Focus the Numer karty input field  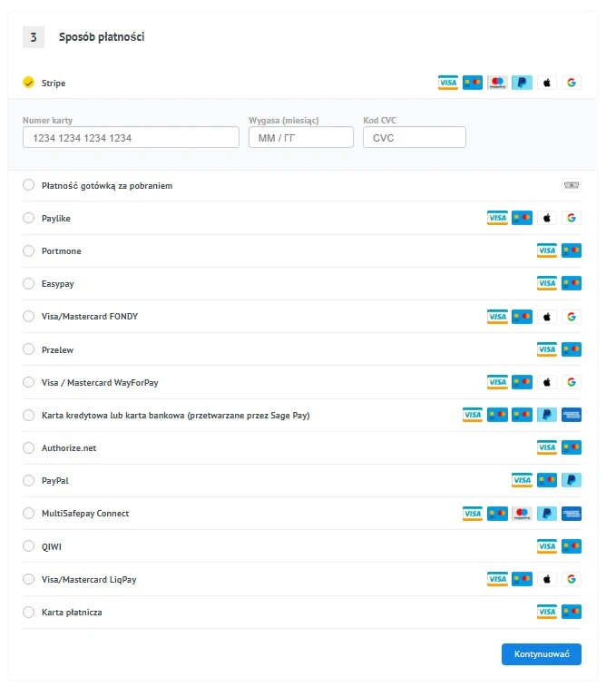point(131,137)
